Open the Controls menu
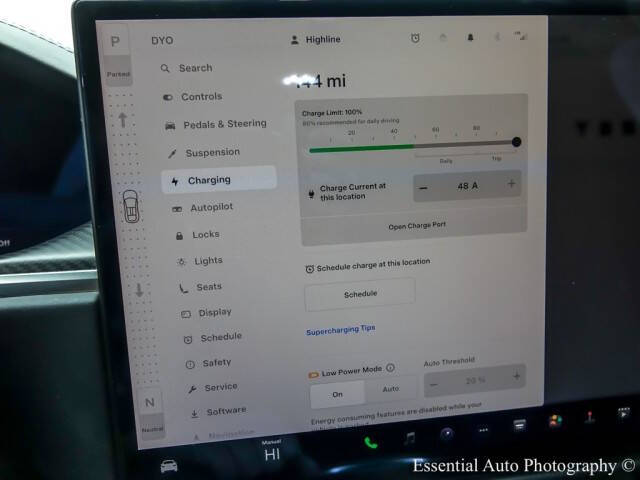 (x=192, y=97)
